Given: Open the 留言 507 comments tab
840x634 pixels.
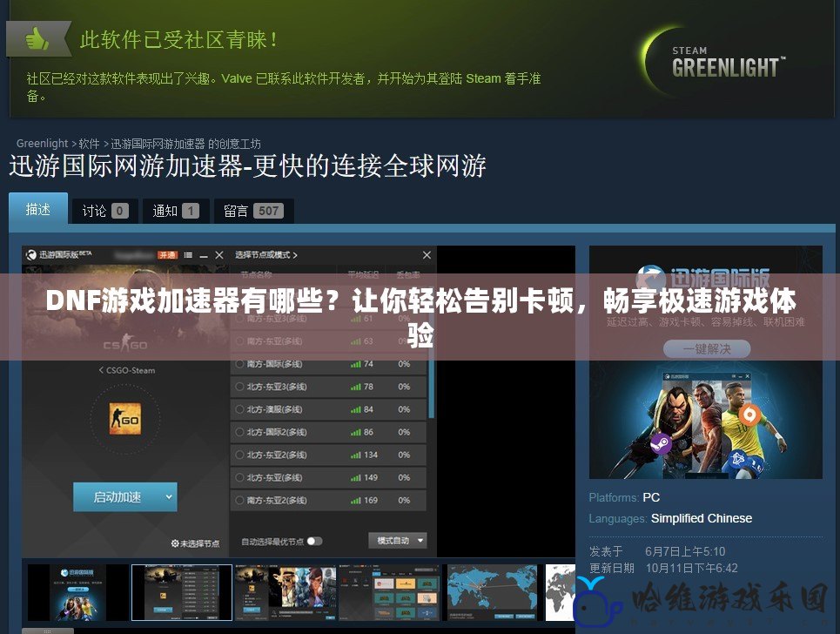Looking at the screenshot, I should [x=254, y=211].
